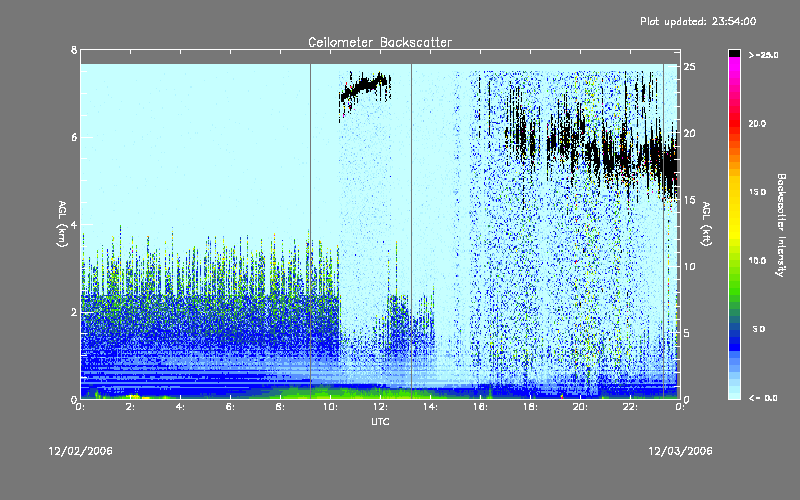Click the "4" km tick on the left axis
The height and width of the screenshot is (500, 800).
click(x=74, y=224)
